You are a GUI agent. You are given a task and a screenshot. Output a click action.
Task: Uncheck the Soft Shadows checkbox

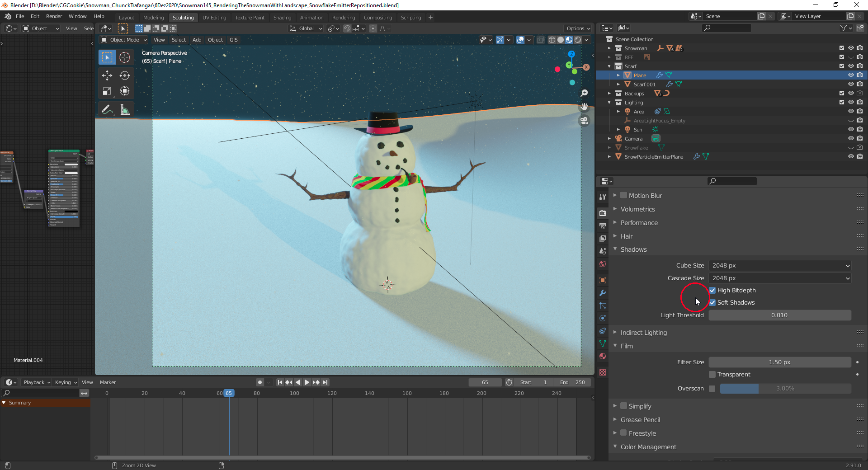(x=713, y=302)
